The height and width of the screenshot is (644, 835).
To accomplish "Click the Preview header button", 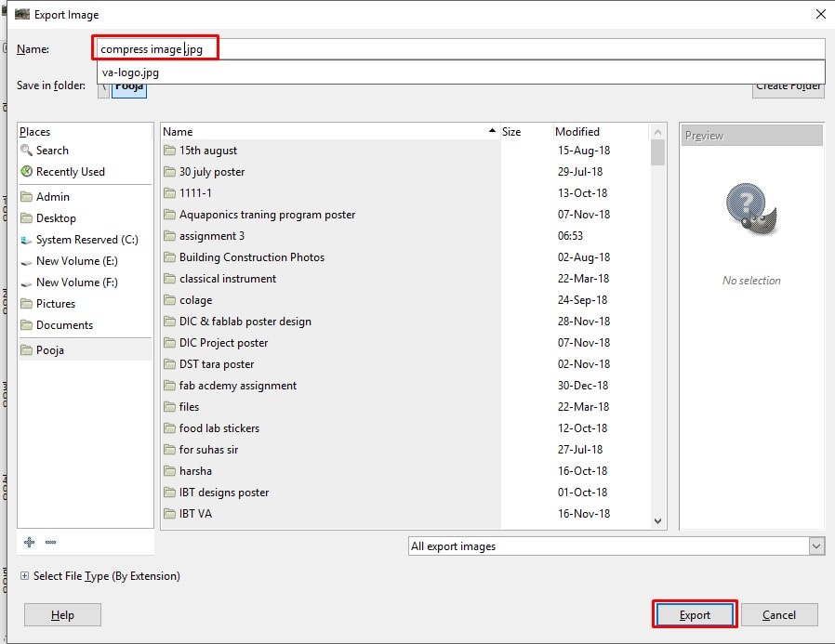I will coord(751,135).
